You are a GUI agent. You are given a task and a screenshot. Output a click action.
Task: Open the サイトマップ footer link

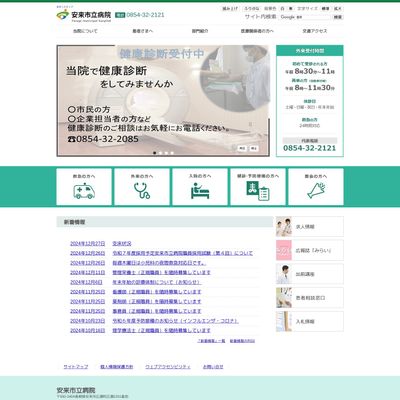[x=76, y=367]
